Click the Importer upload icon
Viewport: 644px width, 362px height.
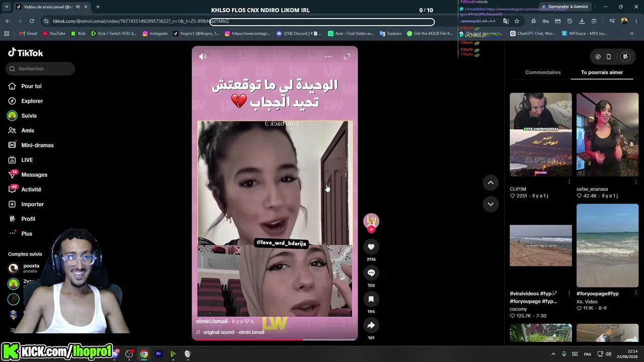[13, 204]
